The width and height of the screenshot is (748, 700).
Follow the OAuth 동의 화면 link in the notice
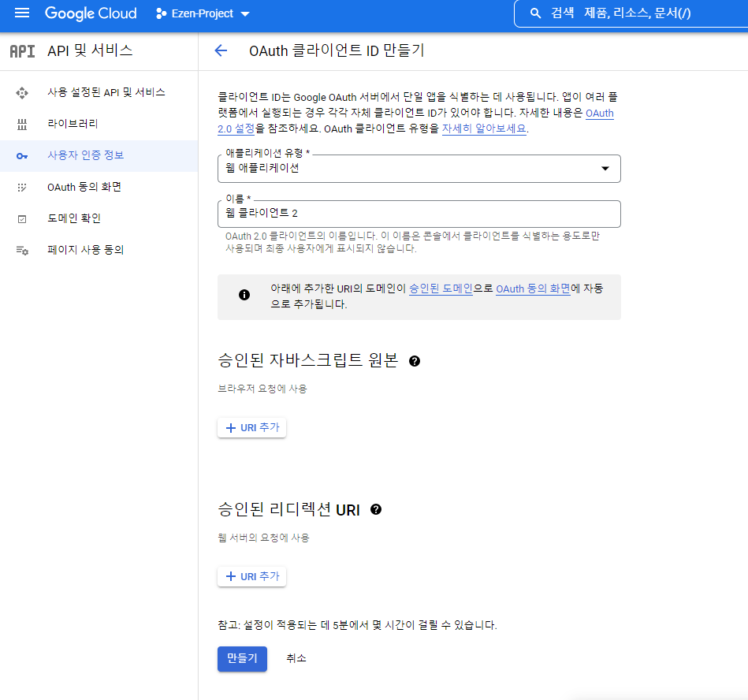pyautogui.click(x=533, y=289)
